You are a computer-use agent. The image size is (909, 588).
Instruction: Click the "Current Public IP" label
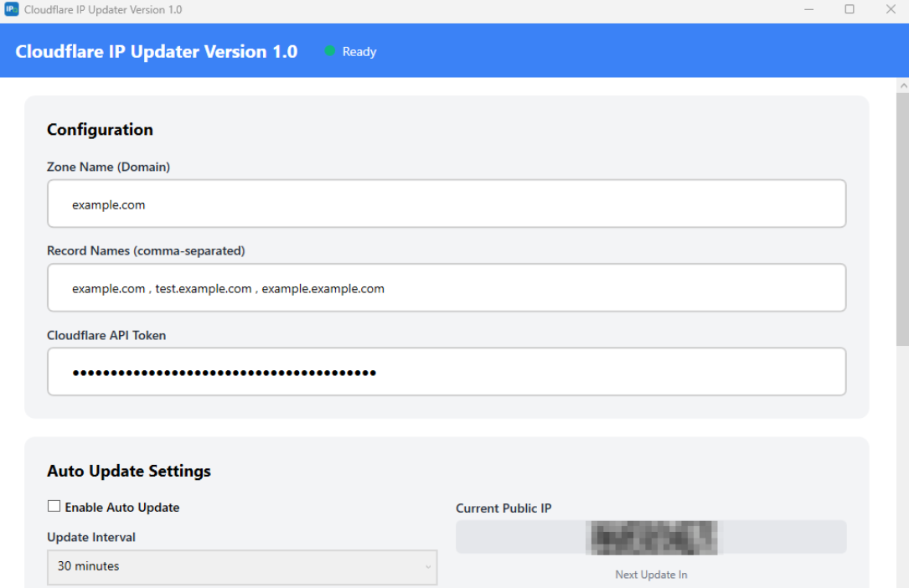[x=504, y=508]
